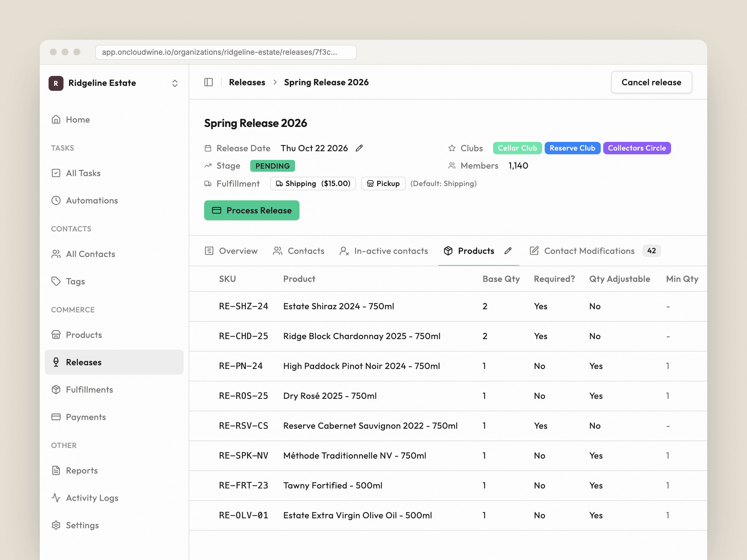This screenshot has height=560, width=747.
Task: Click the browser address bar URL
Action: coord(226,52)
